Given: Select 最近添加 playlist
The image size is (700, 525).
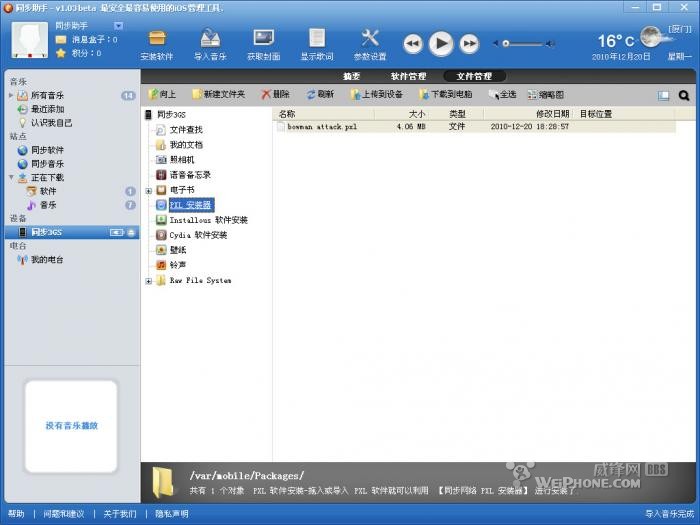Looking at the screenshot, I should (47, 109).
